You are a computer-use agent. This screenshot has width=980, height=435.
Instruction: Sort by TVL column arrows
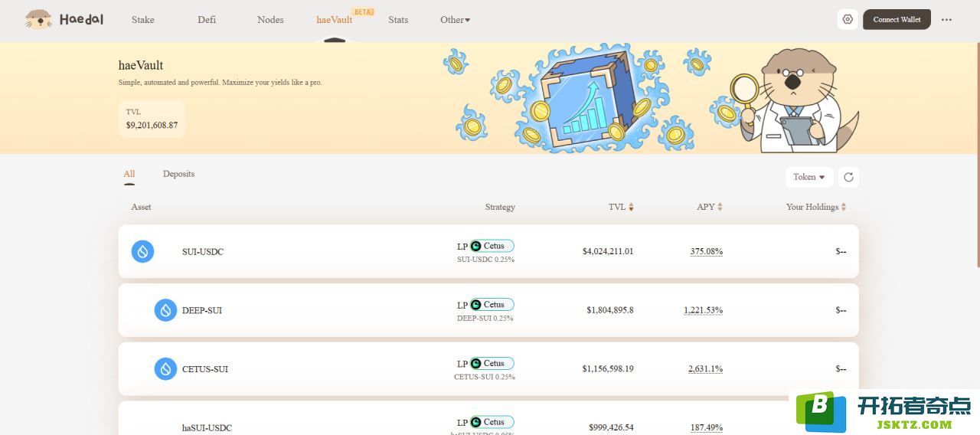pyautogui.click(x=631, y=207)
